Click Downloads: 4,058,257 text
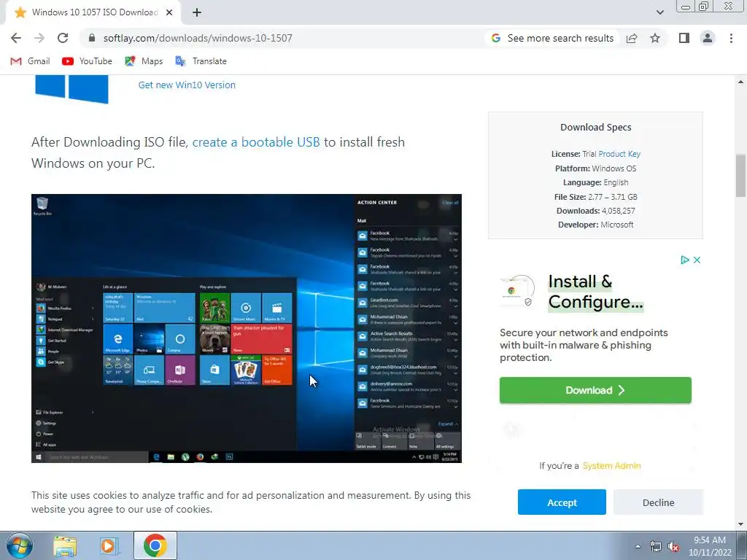The image size is (747, 560). [595, 211]
